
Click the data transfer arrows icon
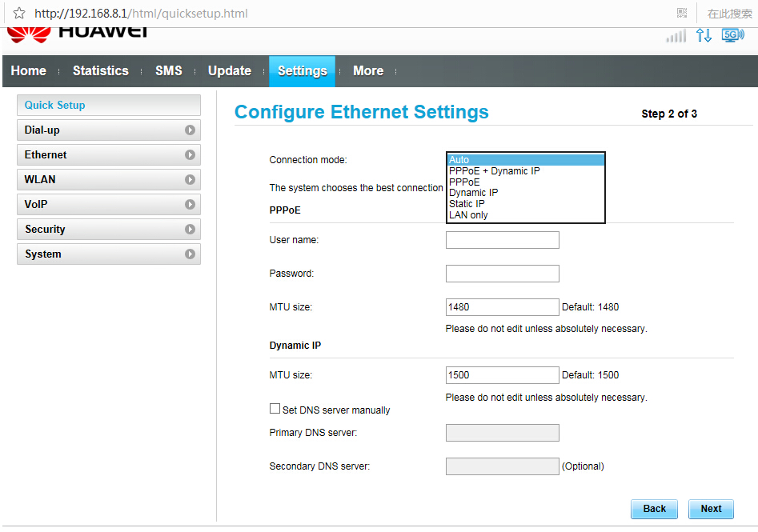click(704, 35)
